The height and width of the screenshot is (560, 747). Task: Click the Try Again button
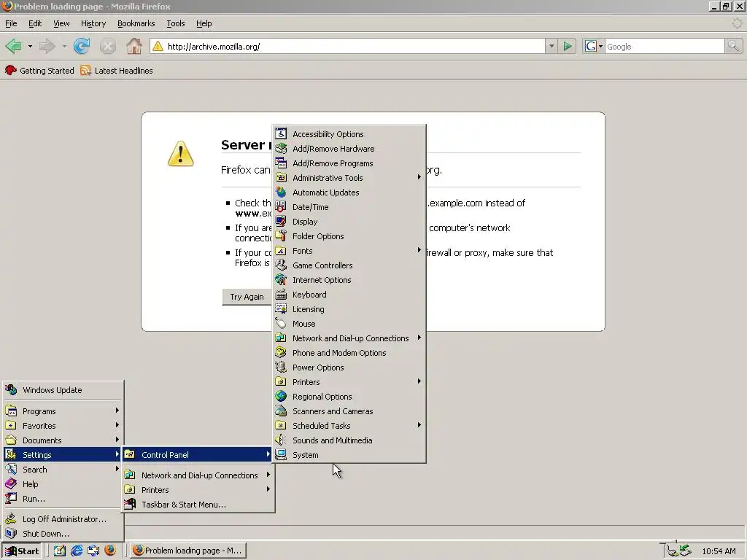pyautogui.click(x=247, y=297)
